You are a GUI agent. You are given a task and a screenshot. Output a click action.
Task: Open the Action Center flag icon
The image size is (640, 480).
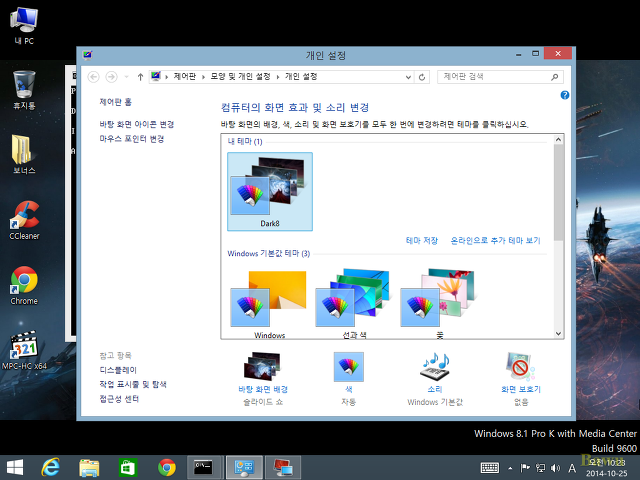click(x=525, y=468)
